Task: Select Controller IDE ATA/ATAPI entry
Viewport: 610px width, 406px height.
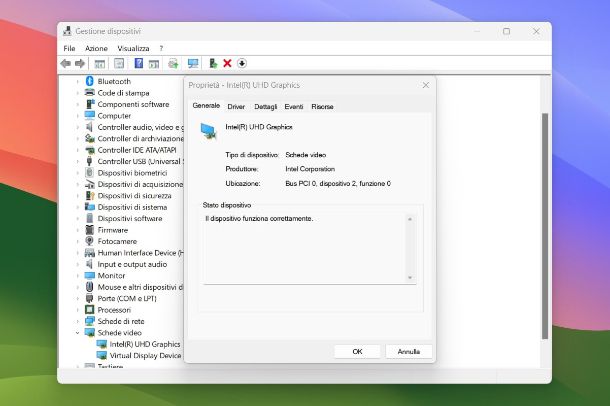Action: coord(137,150)
